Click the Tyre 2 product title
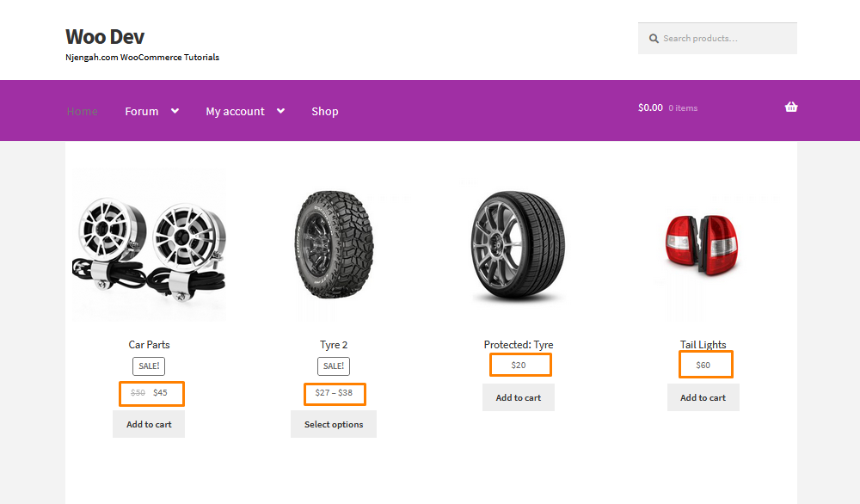860x504 pixels. point(334,344)
